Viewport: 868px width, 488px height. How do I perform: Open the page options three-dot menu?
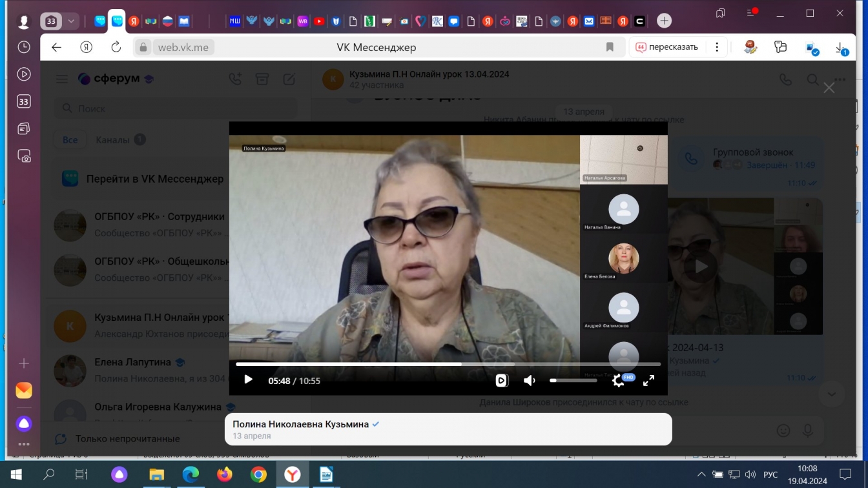coord(717,47)
